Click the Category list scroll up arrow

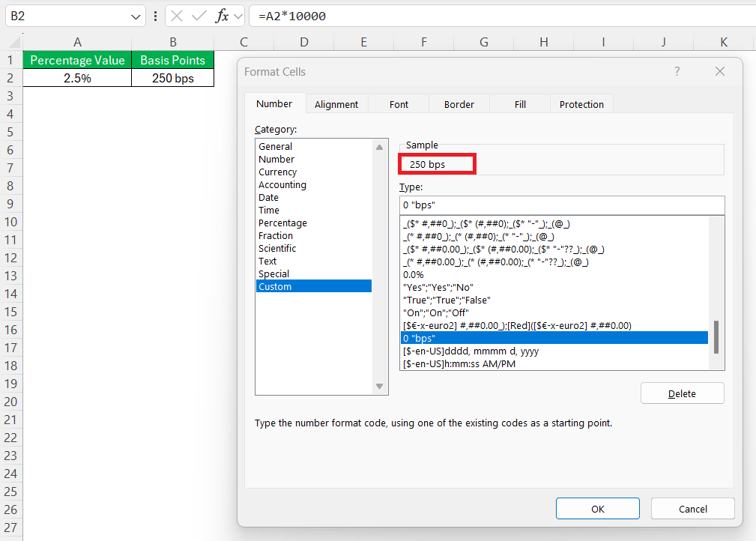(379, 147)
